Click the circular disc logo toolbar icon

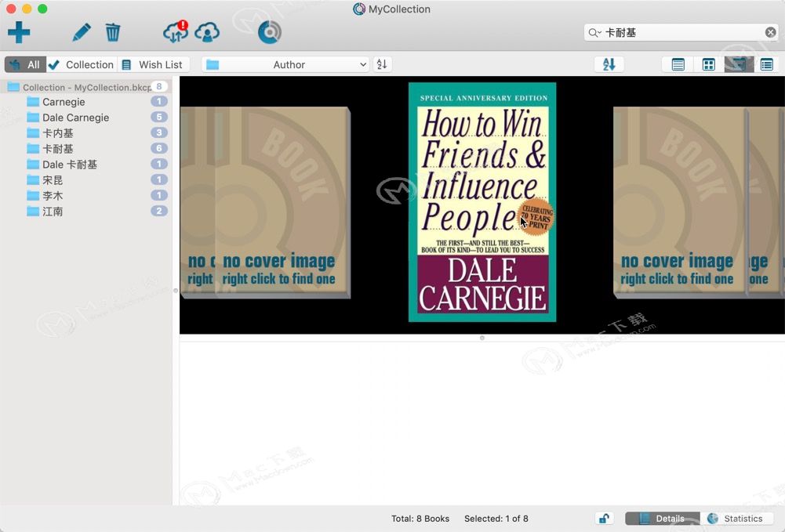pos(269,32)
